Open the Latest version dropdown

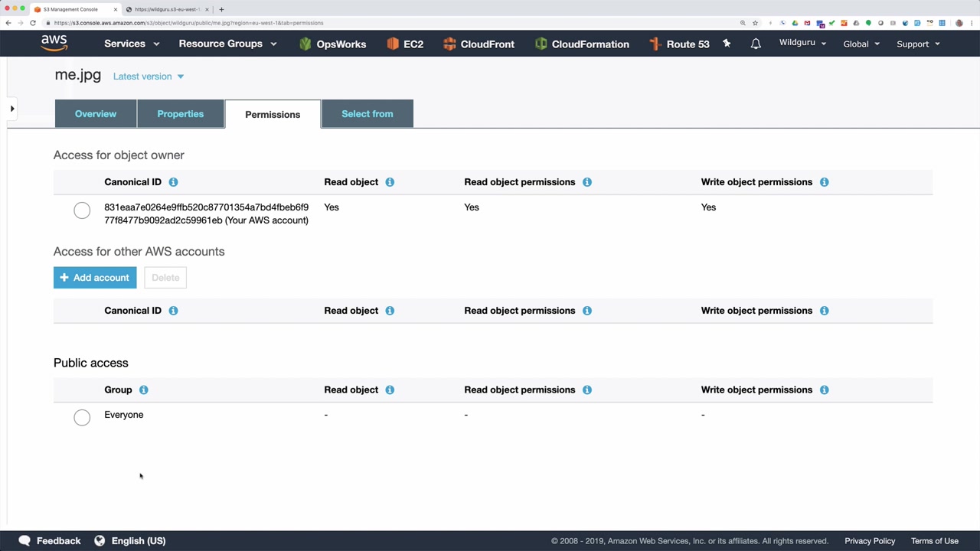click(x=149, y=77)
